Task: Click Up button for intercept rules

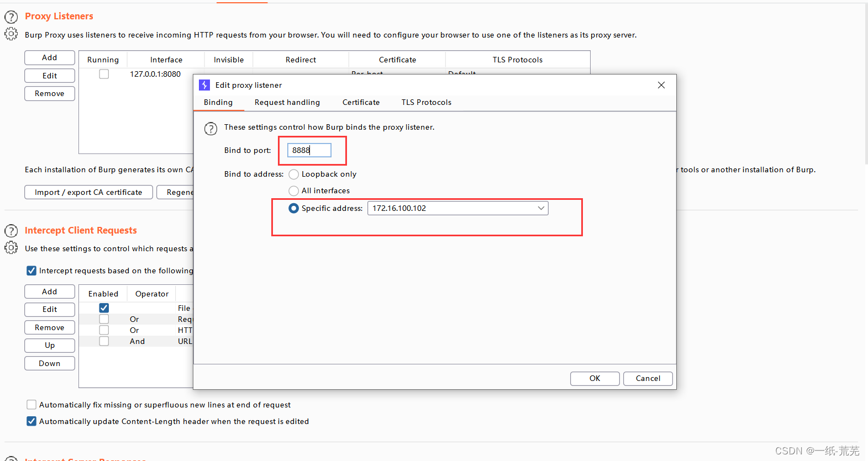Action: pos(50,345)
